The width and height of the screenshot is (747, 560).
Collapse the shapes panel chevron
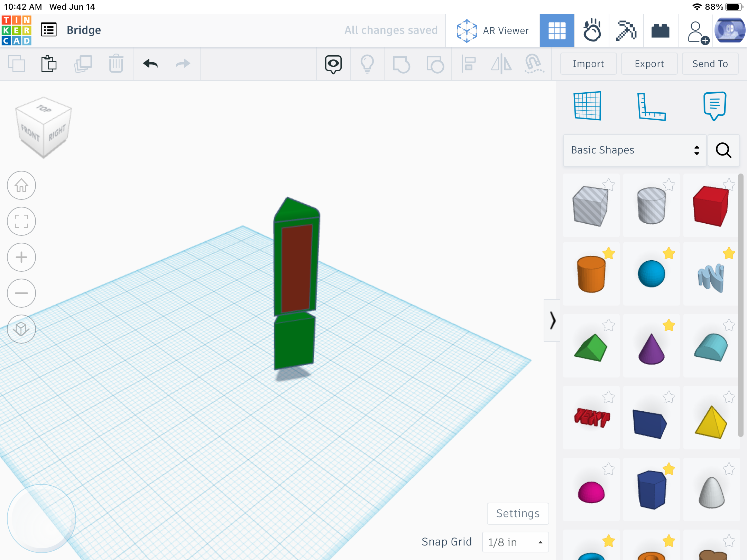click(x=552, y=320)
